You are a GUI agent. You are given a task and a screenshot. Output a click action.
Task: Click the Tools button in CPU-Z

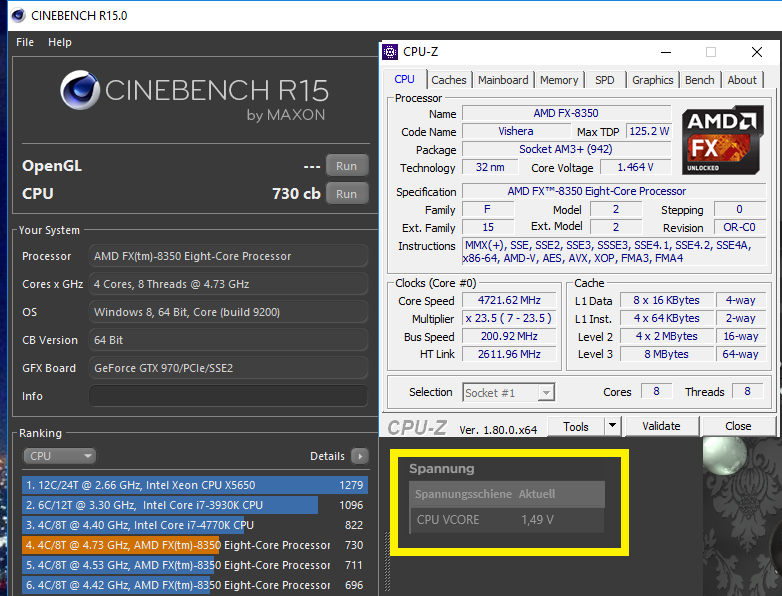point(576,426)
